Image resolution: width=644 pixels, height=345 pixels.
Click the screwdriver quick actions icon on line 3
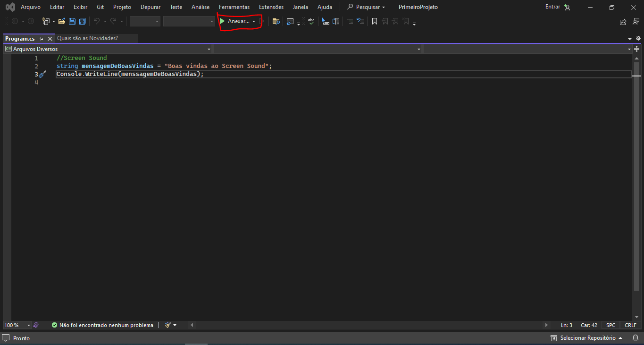[x=42, y=74]
